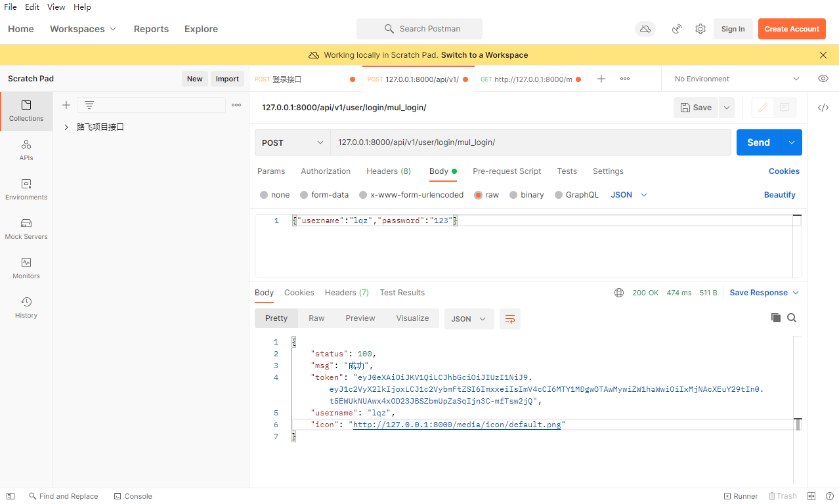Expand the 路飞项目接口 collection
Screen dimensions: 839x504
pos(66,127)
